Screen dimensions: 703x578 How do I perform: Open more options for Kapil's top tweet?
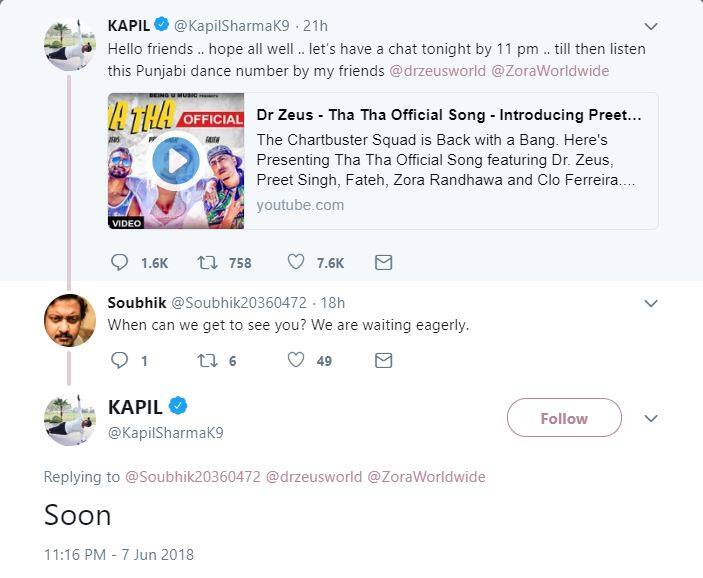pos(651,25)
